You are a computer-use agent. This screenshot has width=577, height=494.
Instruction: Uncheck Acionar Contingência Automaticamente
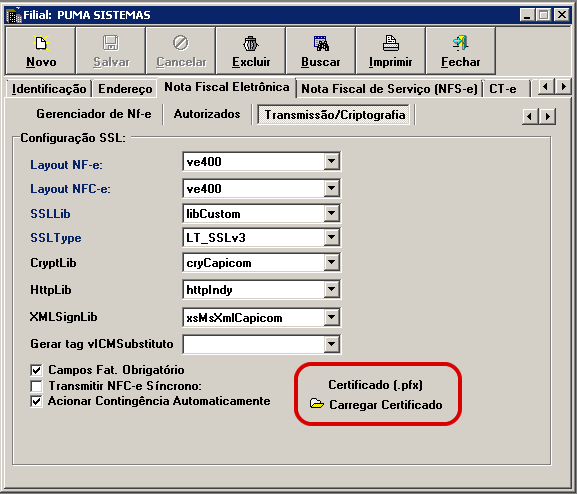36,401
